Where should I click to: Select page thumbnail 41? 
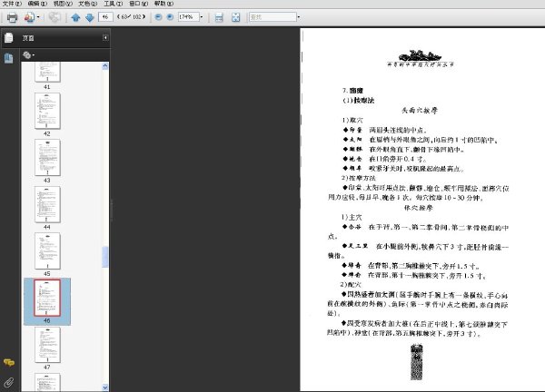pos(47,73)
